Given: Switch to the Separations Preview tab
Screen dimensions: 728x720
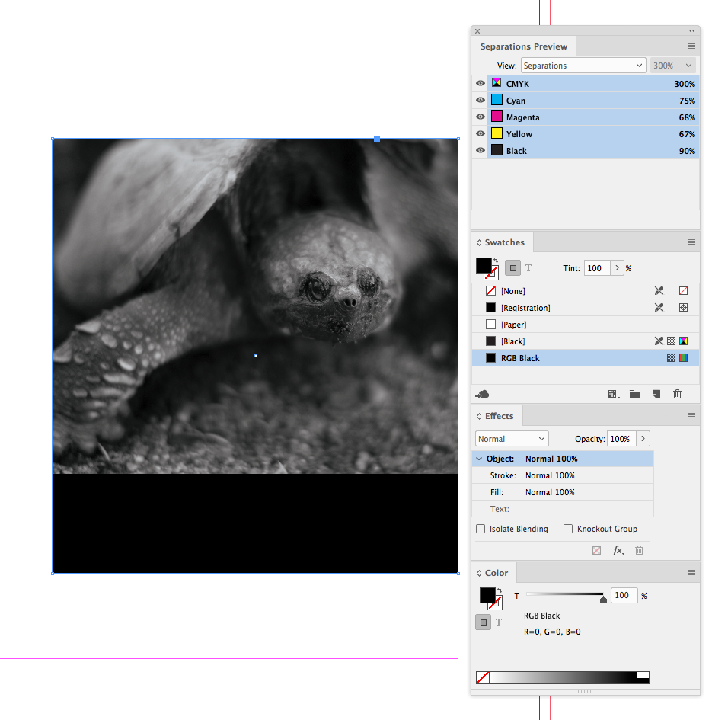Looking at the screenshot, I should [523, 46].
